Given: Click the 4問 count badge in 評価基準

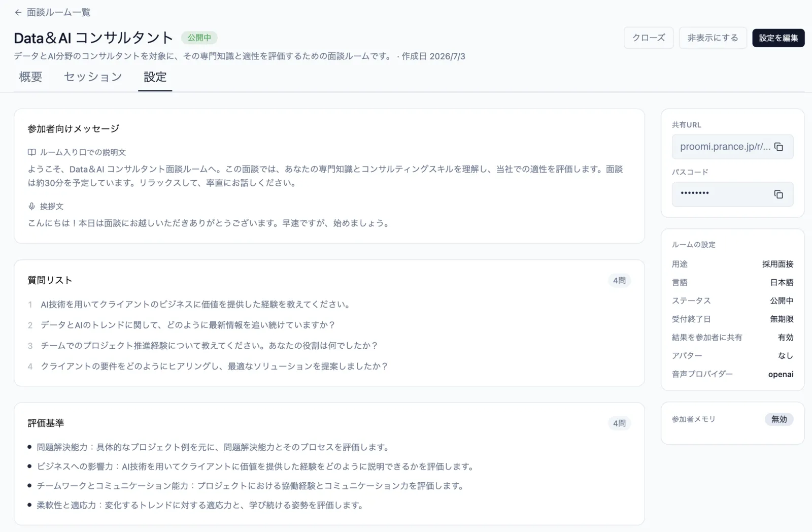Looking at the screenshot, I should coord(619,423).
